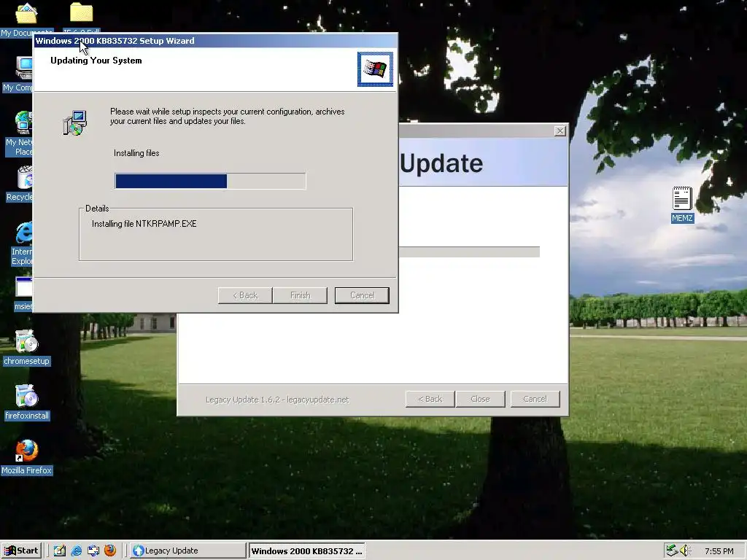Click the large 'Update' heading in Legacy Update
This screenshot has width=747, height=560.
tap(441, 163)
